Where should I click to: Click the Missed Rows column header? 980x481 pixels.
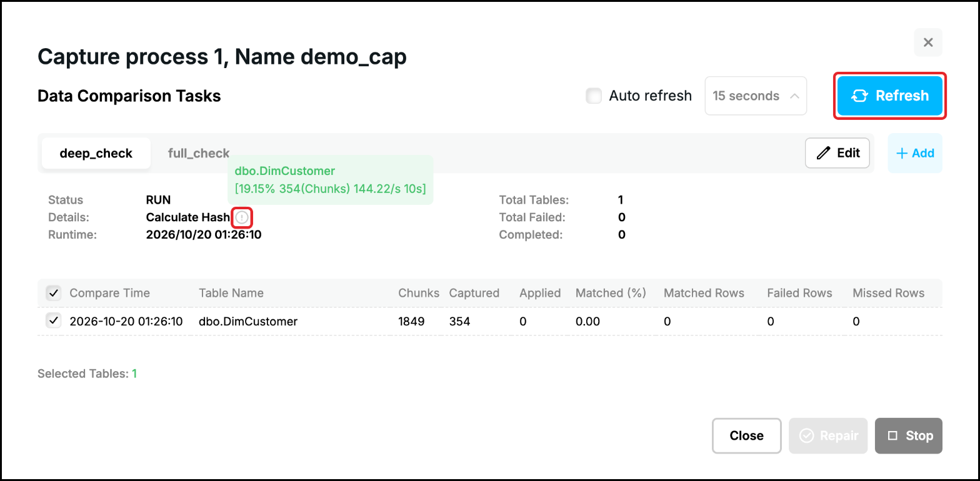(x=888, y=293)
